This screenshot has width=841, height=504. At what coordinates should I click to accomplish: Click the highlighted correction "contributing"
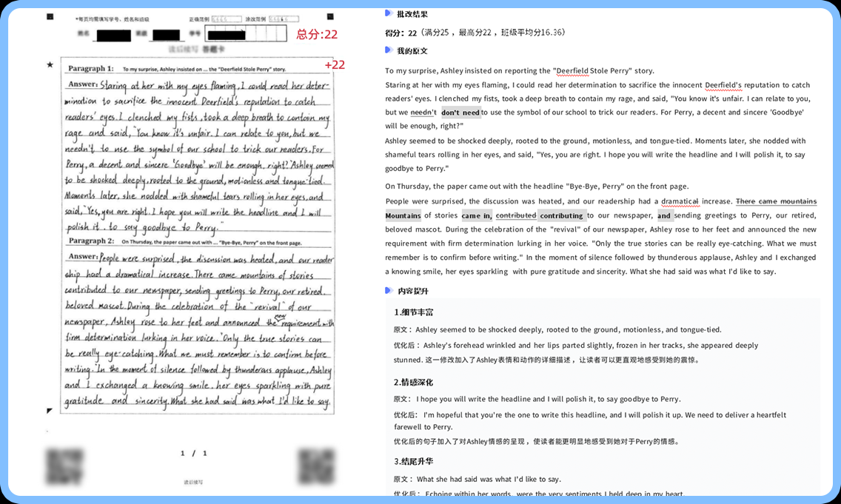pos(561,215)
